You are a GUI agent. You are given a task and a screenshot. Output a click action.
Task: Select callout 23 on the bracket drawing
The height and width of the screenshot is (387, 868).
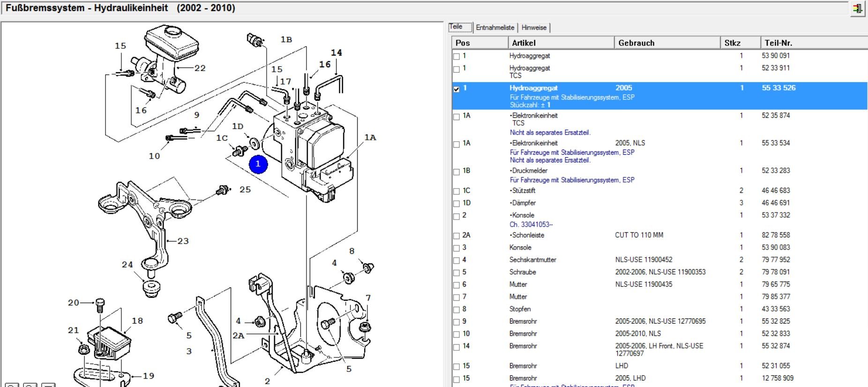click(x=183, y=241)
